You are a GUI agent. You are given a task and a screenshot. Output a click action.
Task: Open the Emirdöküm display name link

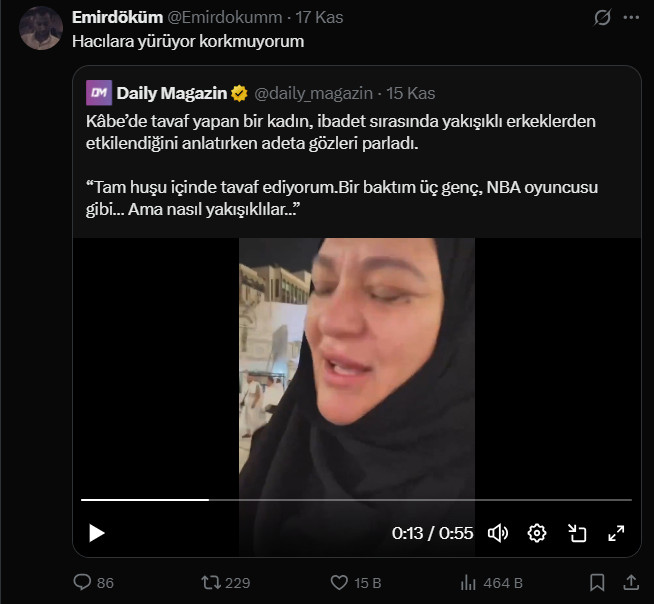point(111,18)
